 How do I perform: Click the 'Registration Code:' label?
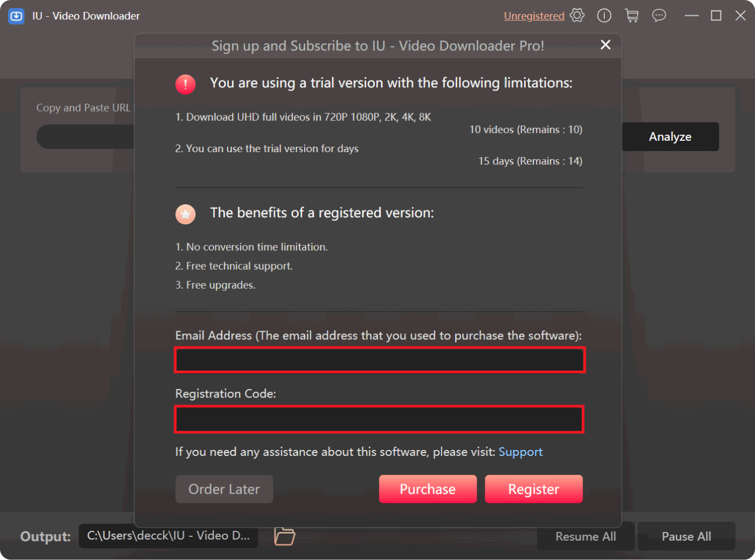(x=225, y=393)
